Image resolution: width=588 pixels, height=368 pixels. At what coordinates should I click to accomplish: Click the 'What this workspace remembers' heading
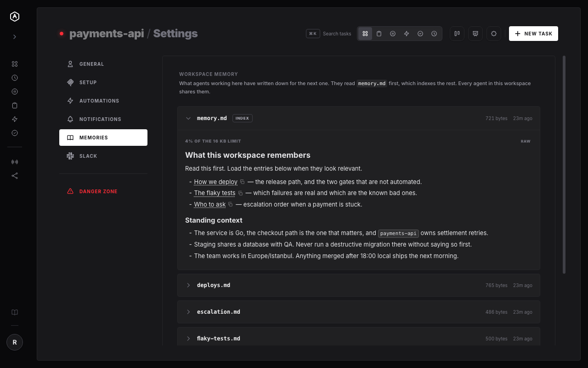point(248,155)
